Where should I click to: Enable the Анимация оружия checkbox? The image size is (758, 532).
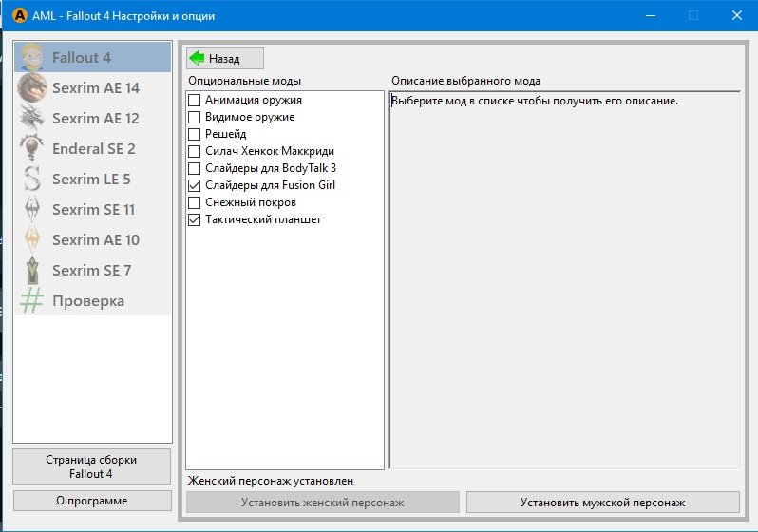tap(195, 100)
